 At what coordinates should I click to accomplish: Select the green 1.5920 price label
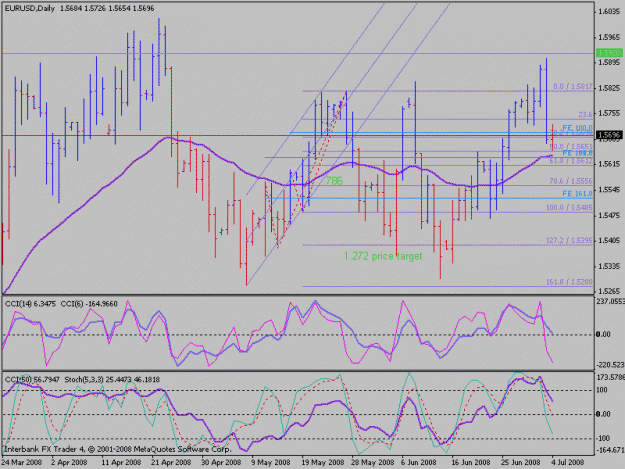609,53
